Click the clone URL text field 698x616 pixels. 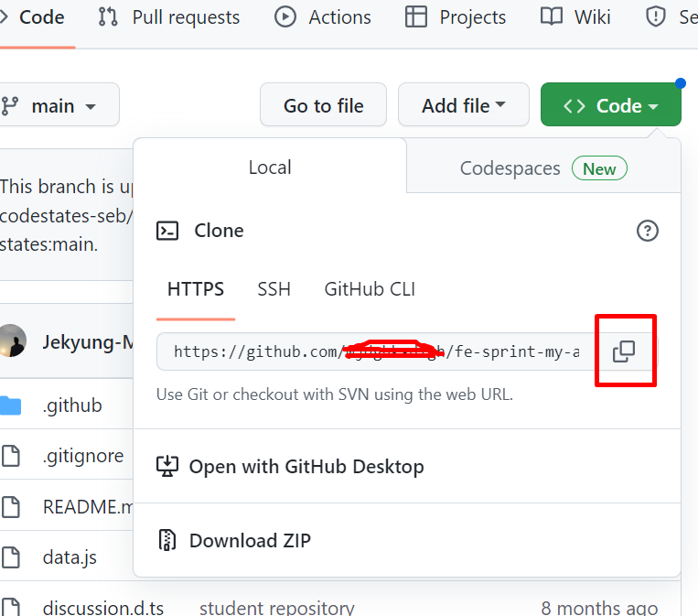tap(376, 351)
